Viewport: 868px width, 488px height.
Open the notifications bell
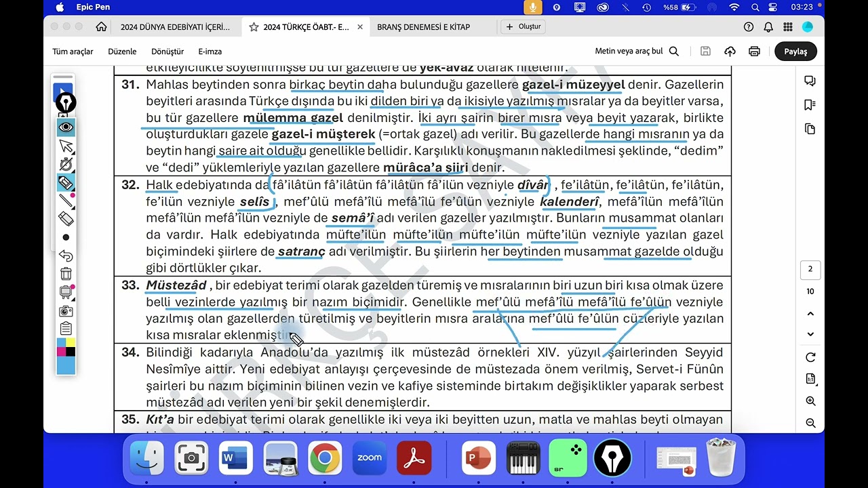click(768, 27)
